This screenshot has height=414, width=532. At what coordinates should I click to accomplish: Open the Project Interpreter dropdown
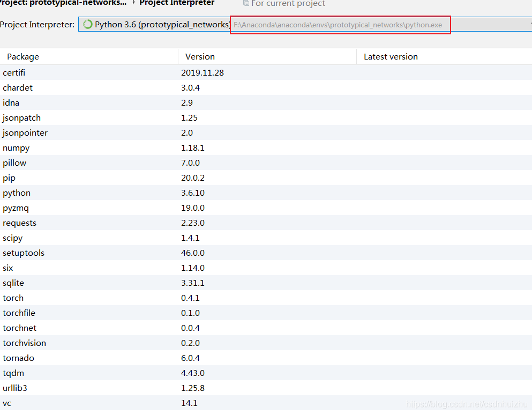305,25
